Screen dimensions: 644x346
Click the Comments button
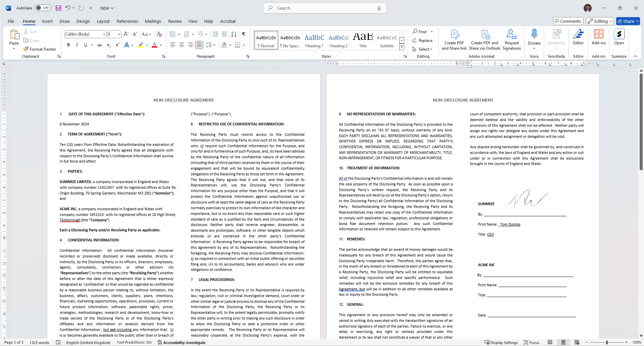tap(568, 21)
